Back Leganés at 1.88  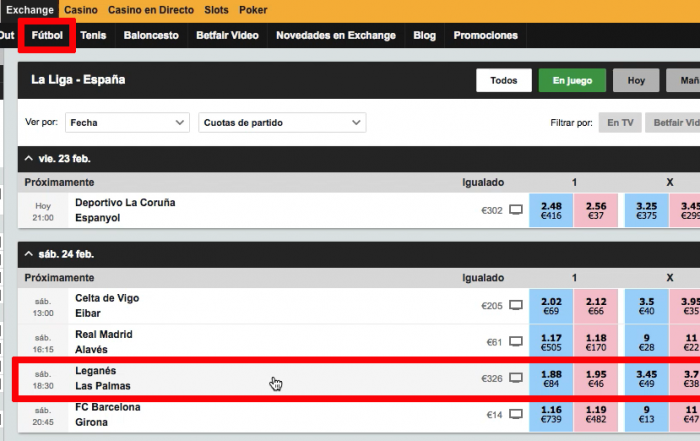pyautogui.click(x=551, y=379)
